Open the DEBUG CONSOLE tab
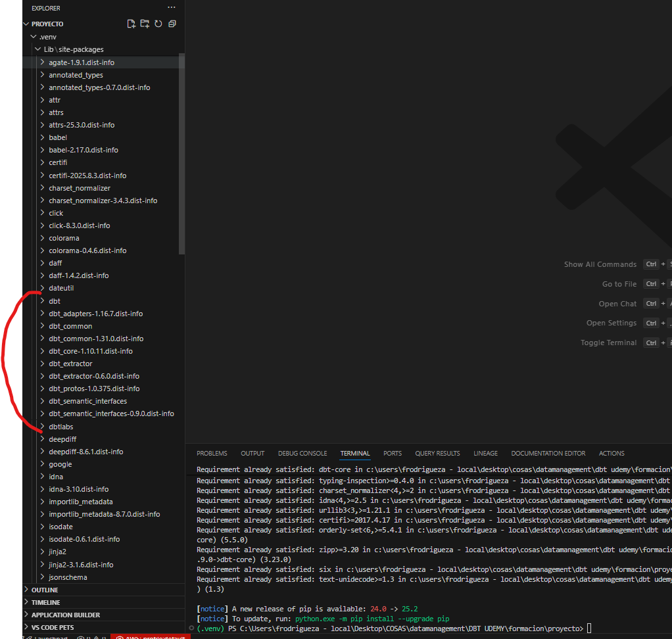 point(302,454)
